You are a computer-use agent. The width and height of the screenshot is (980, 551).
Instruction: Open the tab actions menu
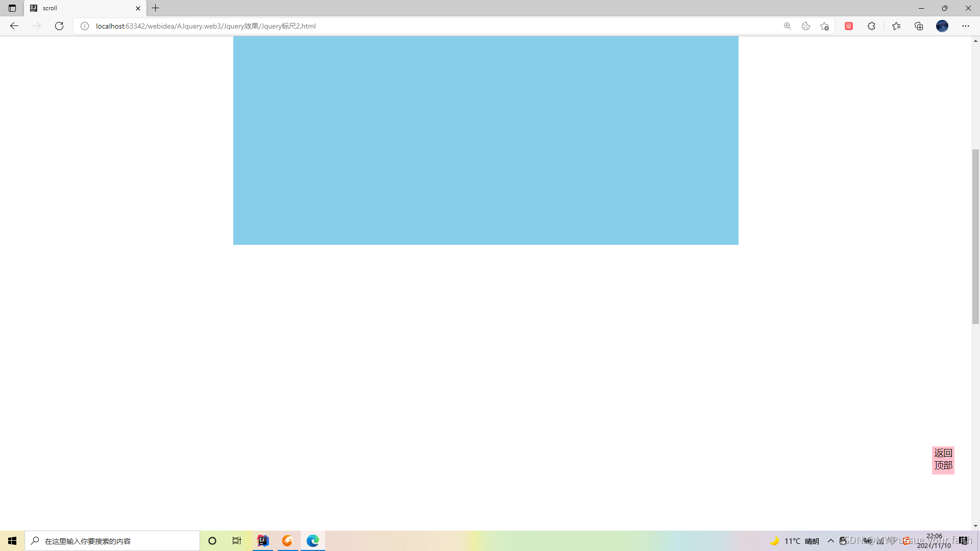[12, 8]
